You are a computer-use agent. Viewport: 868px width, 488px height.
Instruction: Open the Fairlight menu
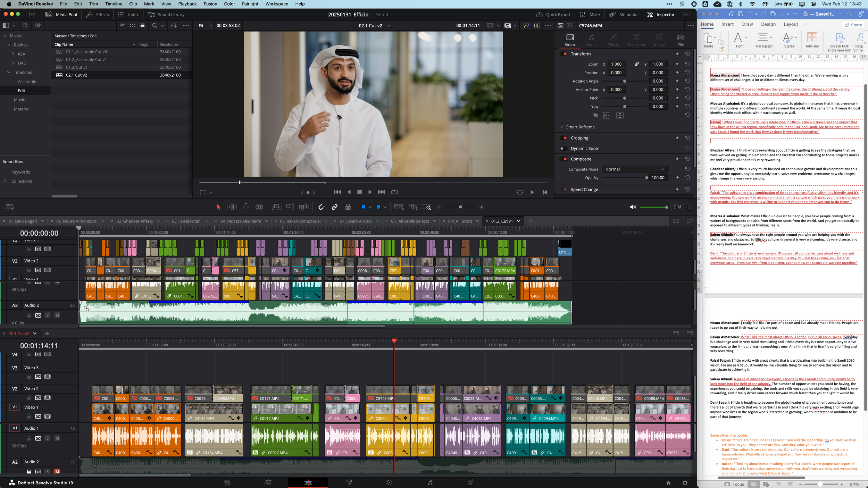pyautogui.click(x=250, y=4)
